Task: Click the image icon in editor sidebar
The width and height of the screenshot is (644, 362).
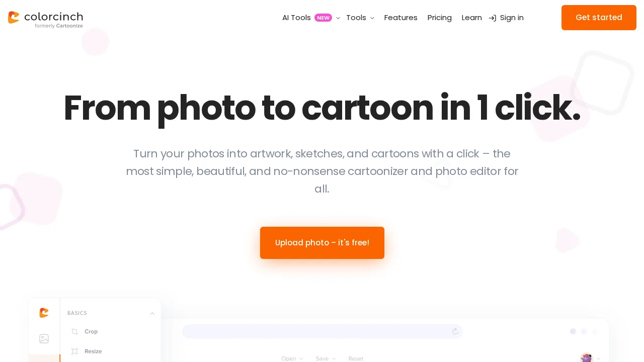Action: click(x=44, y=339)
